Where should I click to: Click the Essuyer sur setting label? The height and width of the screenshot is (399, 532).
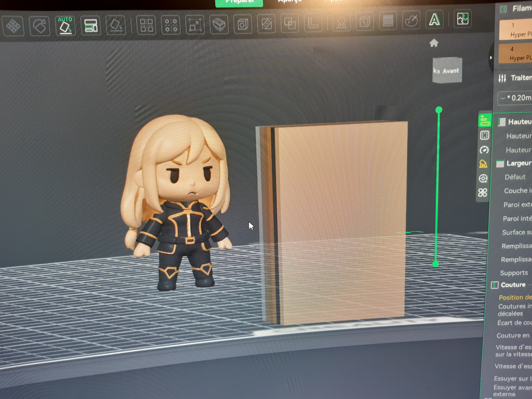coord(513,378)
